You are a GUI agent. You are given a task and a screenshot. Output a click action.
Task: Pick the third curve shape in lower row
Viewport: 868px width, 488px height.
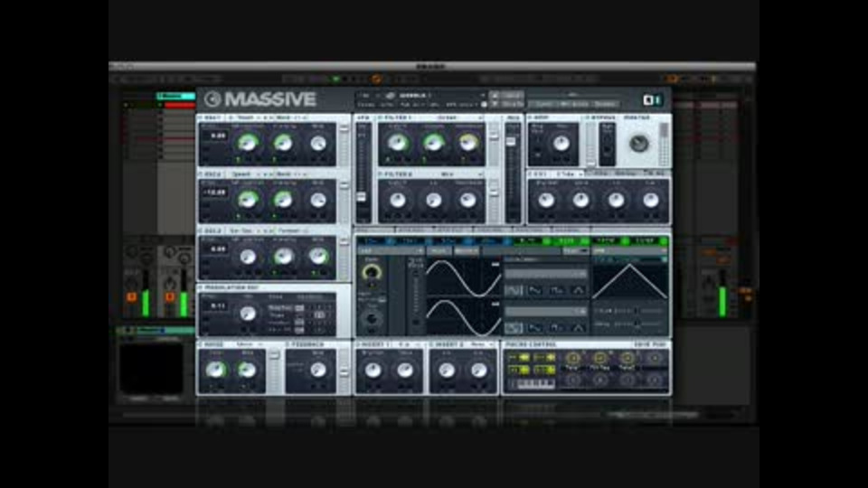[556, 328]
